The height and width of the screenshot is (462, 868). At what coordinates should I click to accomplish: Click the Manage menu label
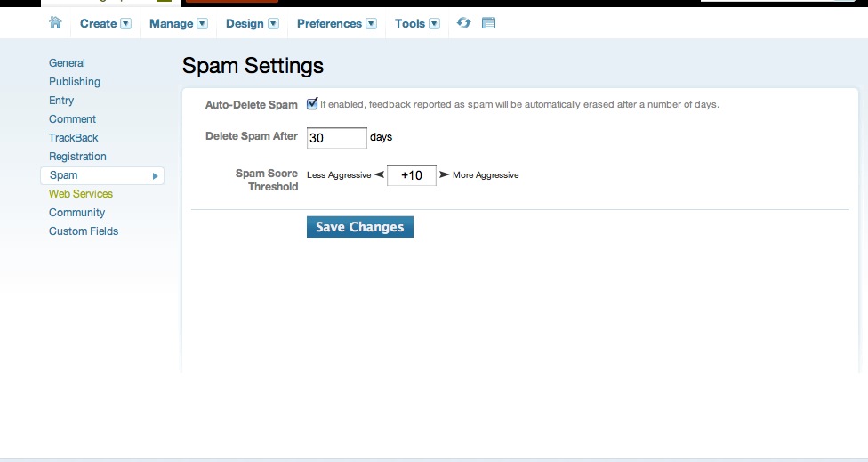[171, 23]
